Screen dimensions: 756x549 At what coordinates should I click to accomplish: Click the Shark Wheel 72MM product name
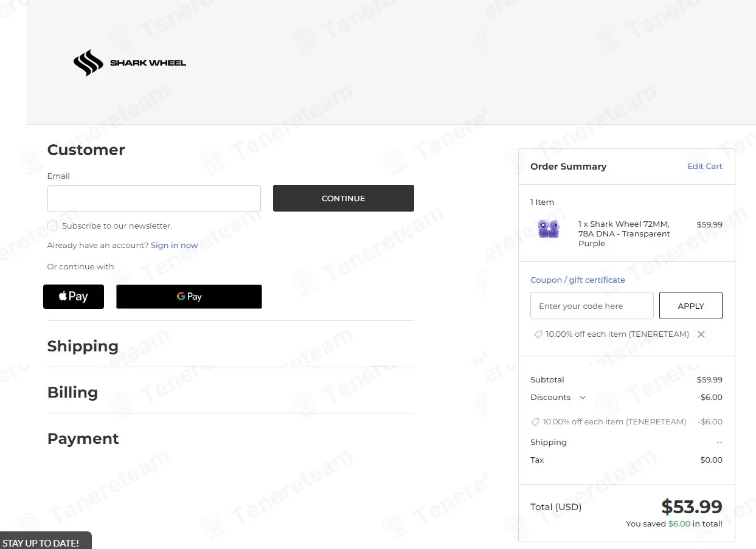pos(624,233)
